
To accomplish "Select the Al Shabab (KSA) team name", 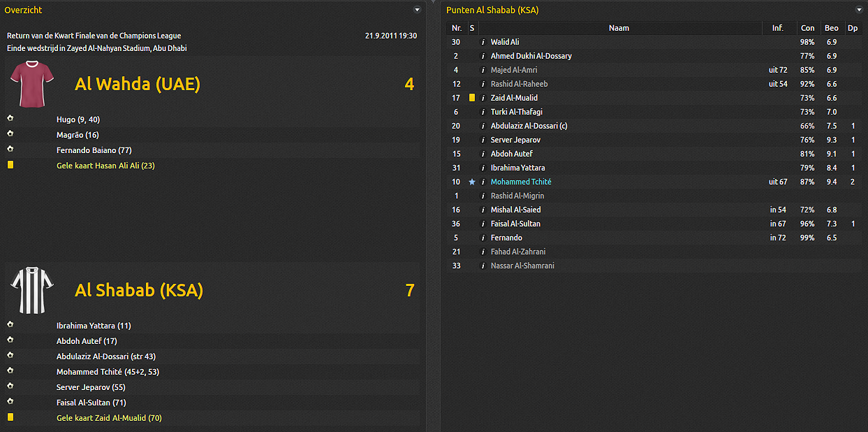I will 139,290.
